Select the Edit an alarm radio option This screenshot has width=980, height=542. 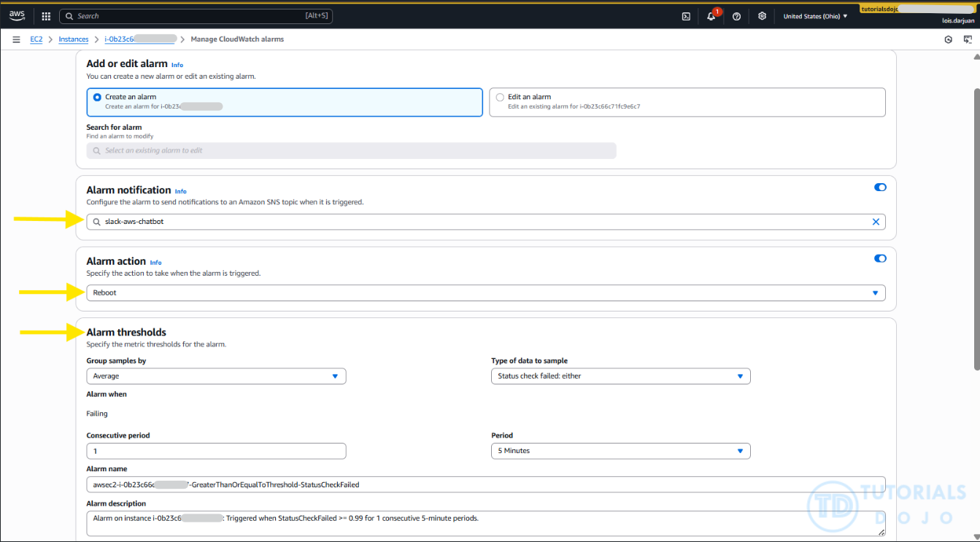[x=500, y=97]
